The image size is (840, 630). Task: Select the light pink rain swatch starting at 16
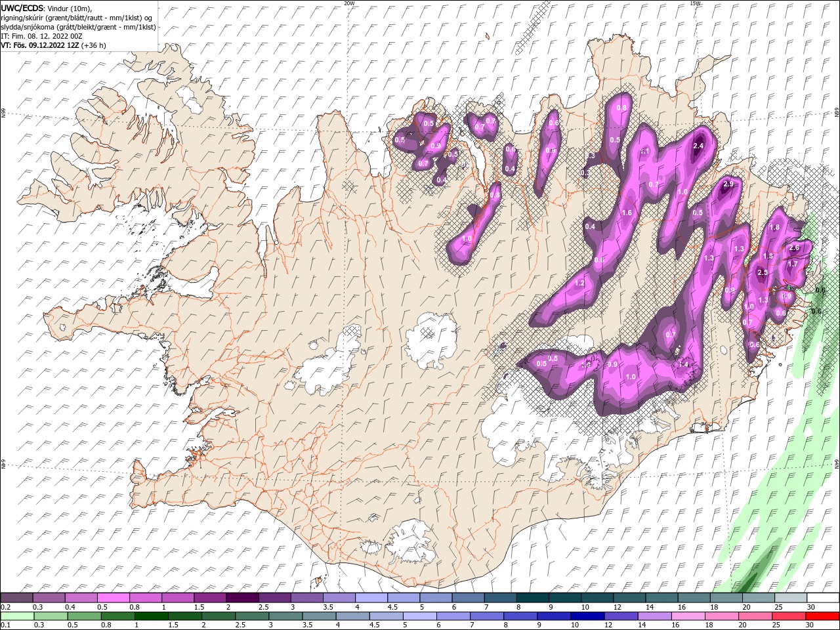pos(688,616)
